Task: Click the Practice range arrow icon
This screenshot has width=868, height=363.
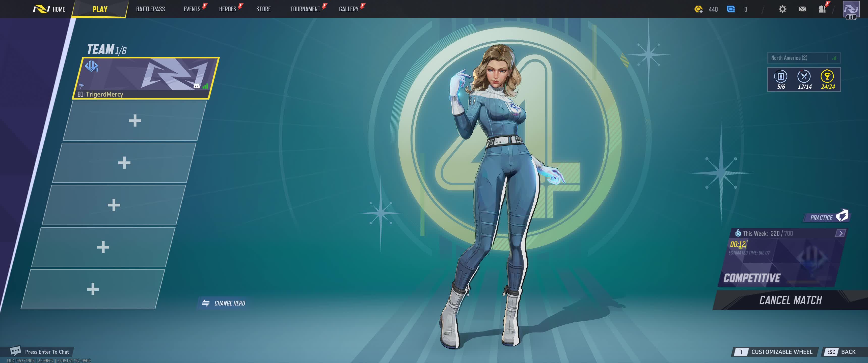Action: [x=842, y=216]
